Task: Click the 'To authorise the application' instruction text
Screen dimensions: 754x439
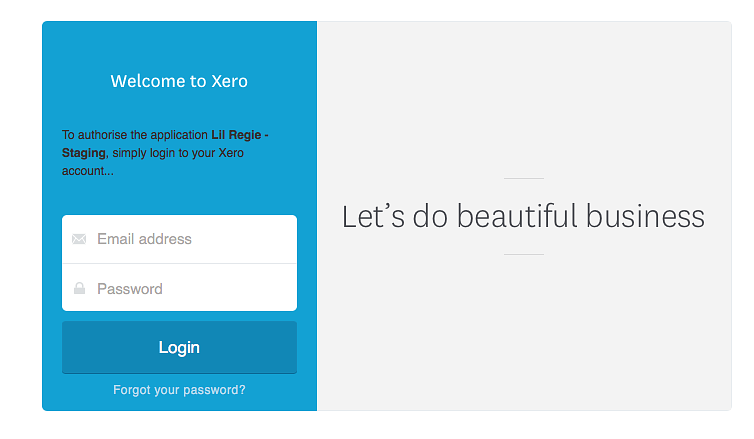Action: coord(135,135)
